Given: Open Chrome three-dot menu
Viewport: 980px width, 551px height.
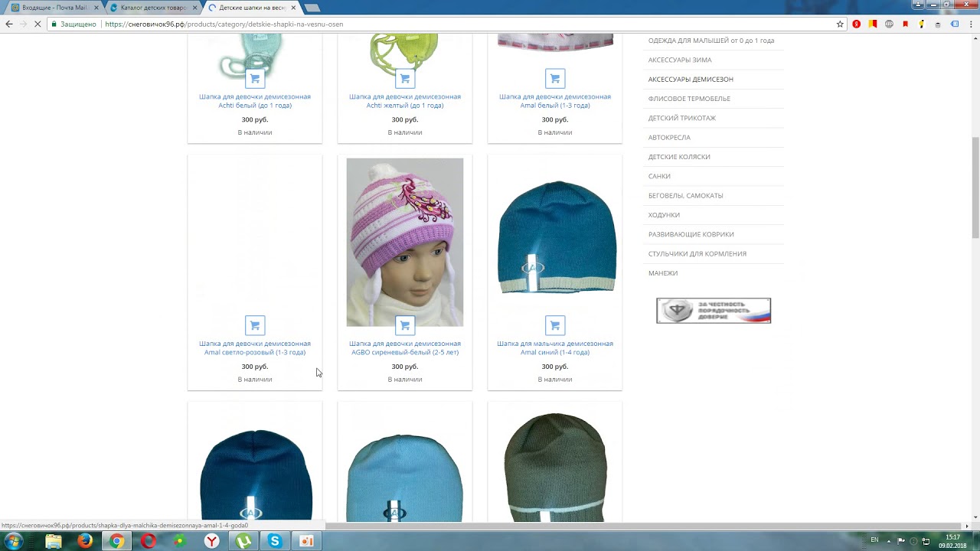Looking at the screenshot, I should 970,24.
